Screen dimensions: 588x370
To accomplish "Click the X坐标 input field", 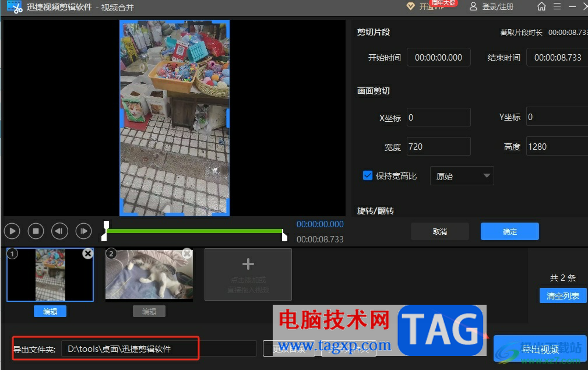I will click(x=438, y=117).
